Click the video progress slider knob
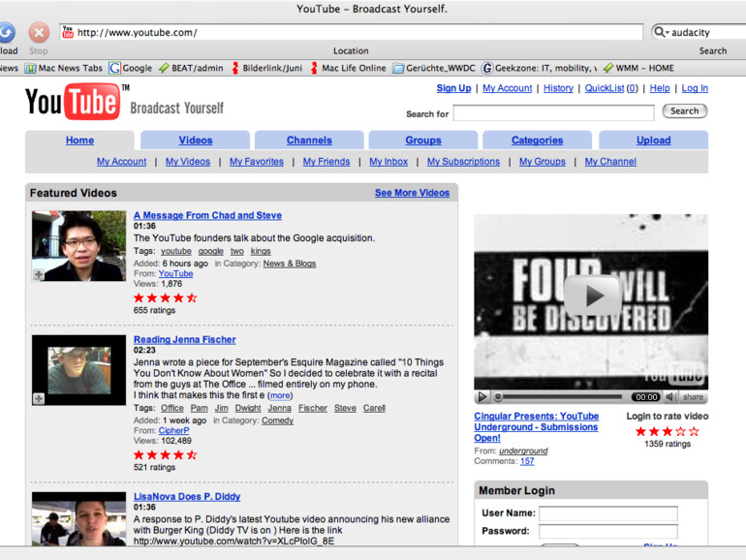The width and height of the screenshot is (746, 560). (498, 397)
